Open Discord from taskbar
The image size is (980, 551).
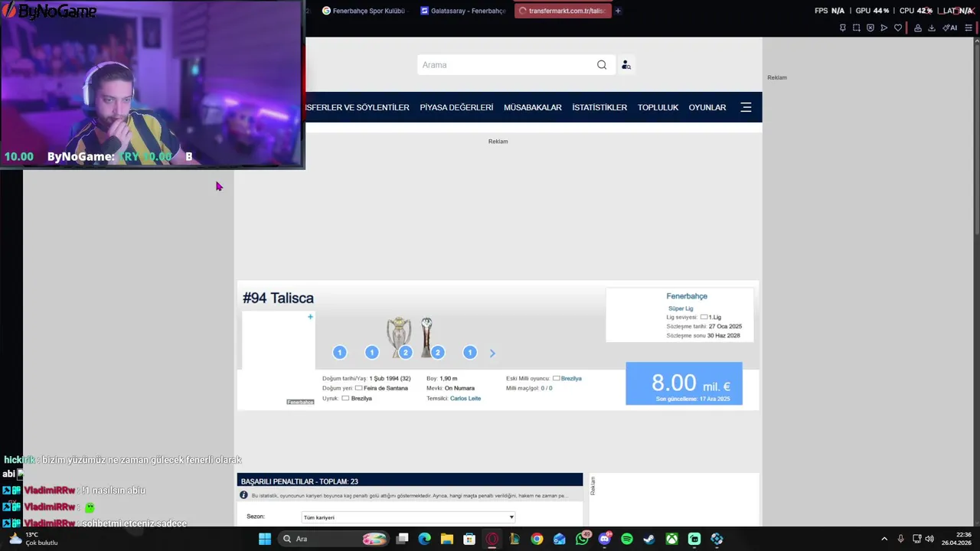(x=604, y=539)
